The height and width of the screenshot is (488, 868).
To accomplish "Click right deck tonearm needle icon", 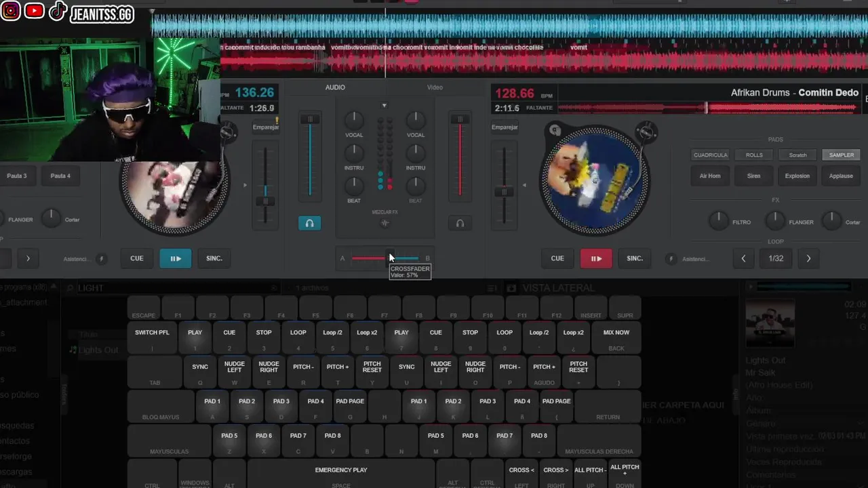I will click(x=648, y=131).
